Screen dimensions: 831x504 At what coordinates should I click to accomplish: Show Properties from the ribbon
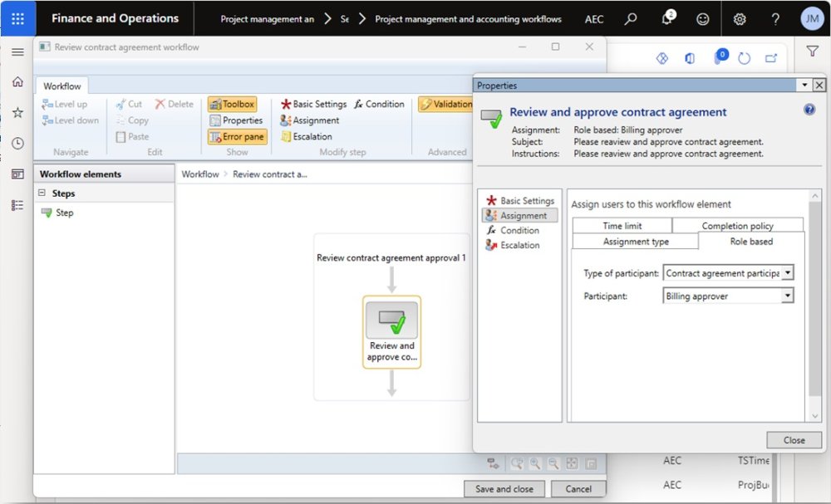pyautogui.click(x=236, y=120)
